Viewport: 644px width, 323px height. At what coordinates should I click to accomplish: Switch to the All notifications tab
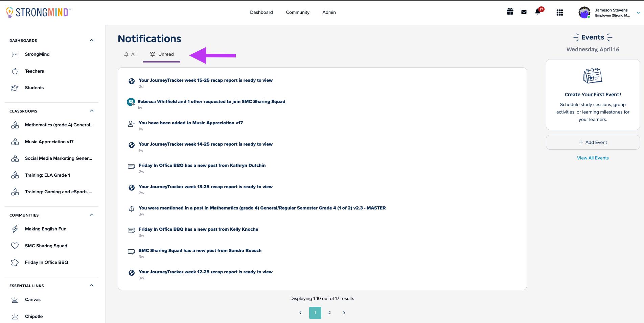tap(131, 54)
